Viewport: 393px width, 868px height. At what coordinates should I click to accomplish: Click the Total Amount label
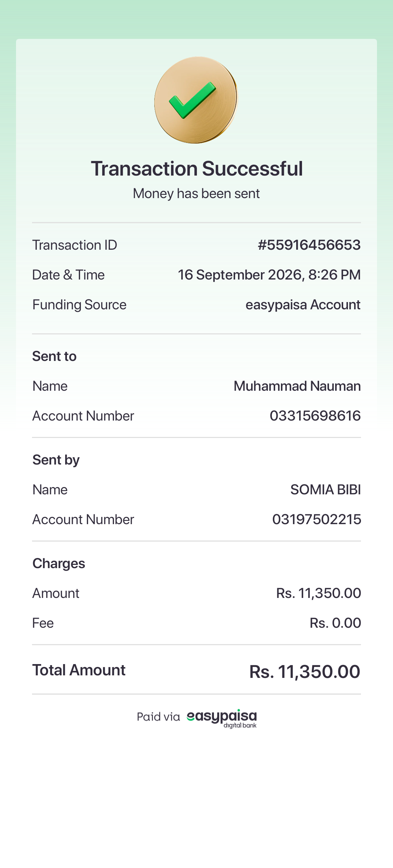pyautogui.click(x=79, y=670)
